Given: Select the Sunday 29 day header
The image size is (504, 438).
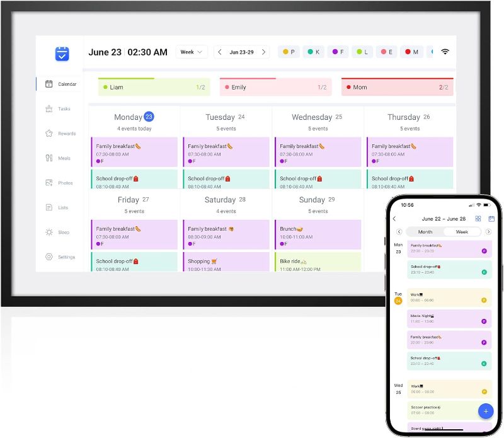Looking at the screenshot, I should pyautogui.click(x=317, y=200).
